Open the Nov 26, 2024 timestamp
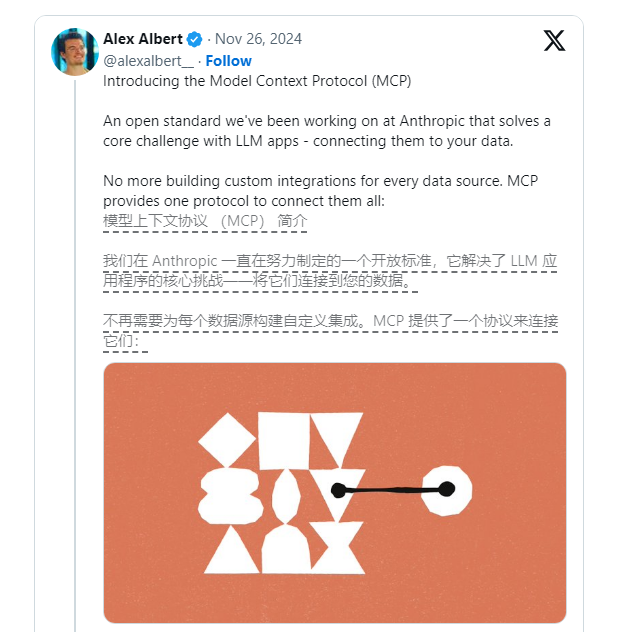The image size is (619, 632). (x=258, y=40)
